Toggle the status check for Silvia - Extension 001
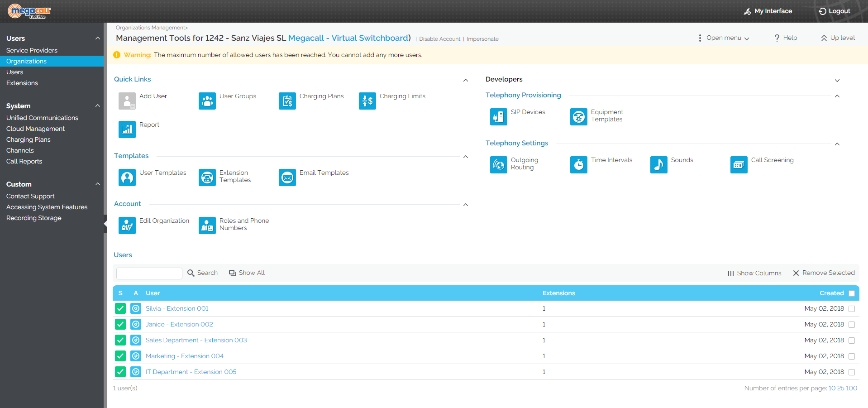 click(x=120, y=308)
